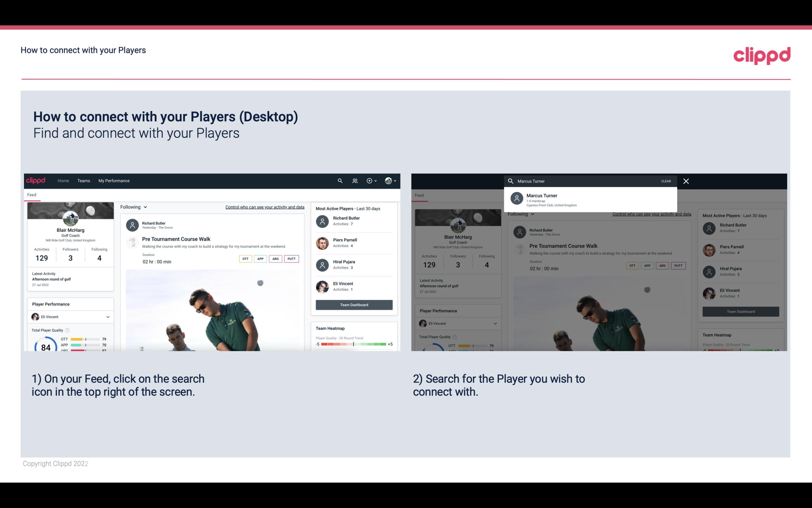
Task: Click the PUTT performance tag icon
Action: pyautogui.click(x=292, y=259)
